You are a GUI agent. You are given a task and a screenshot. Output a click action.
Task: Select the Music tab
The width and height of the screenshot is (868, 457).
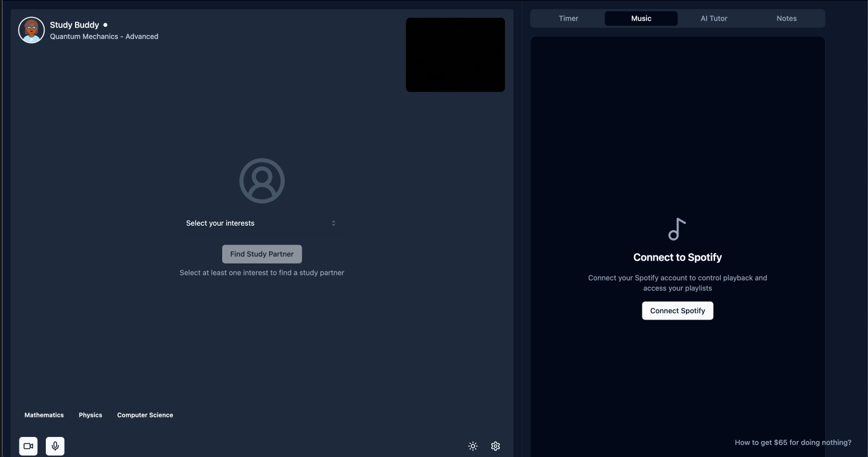[x=641, y=18]
